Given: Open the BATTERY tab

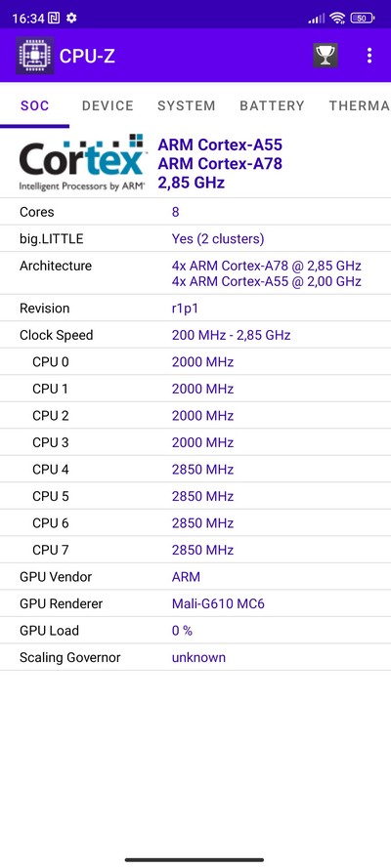Looking at the screenshot, I should [272, 105].
